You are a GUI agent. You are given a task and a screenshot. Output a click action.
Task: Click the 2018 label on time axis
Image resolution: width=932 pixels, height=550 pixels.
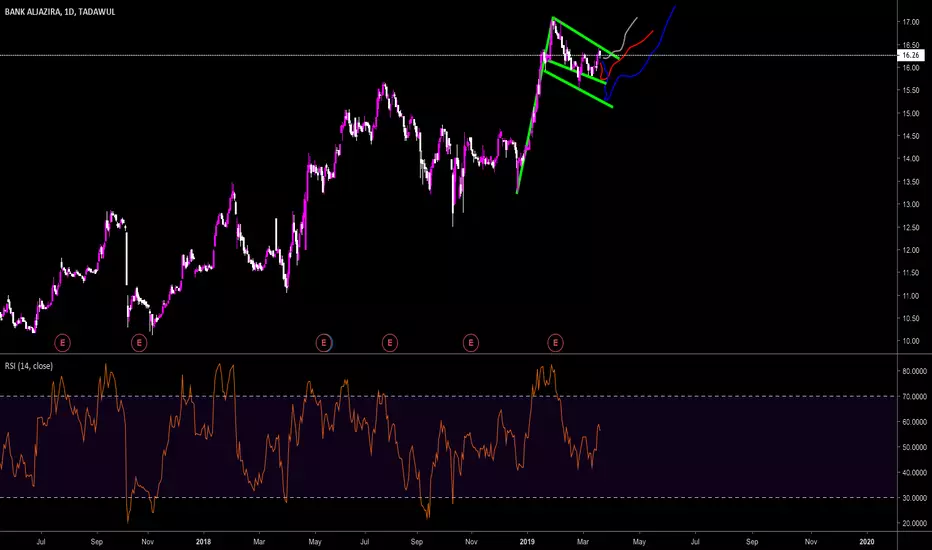coord(203,542)
